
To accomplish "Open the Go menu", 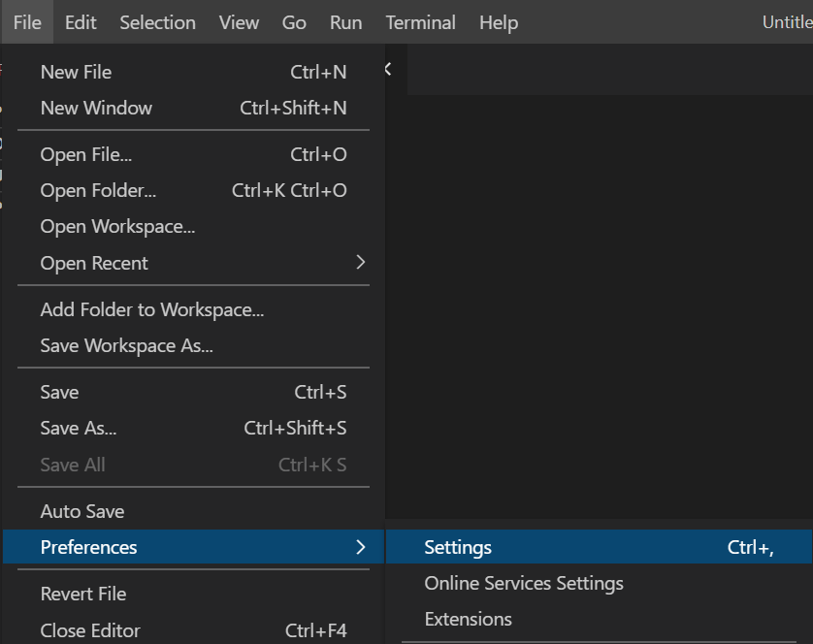I will click(294, 22).
